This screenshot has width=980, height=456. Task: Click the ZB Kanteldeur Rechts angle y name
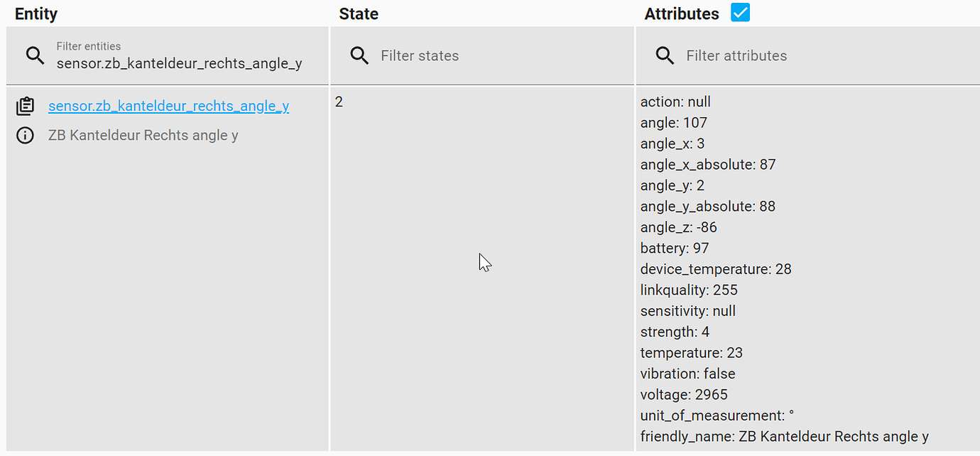click(x=143, y=135)
